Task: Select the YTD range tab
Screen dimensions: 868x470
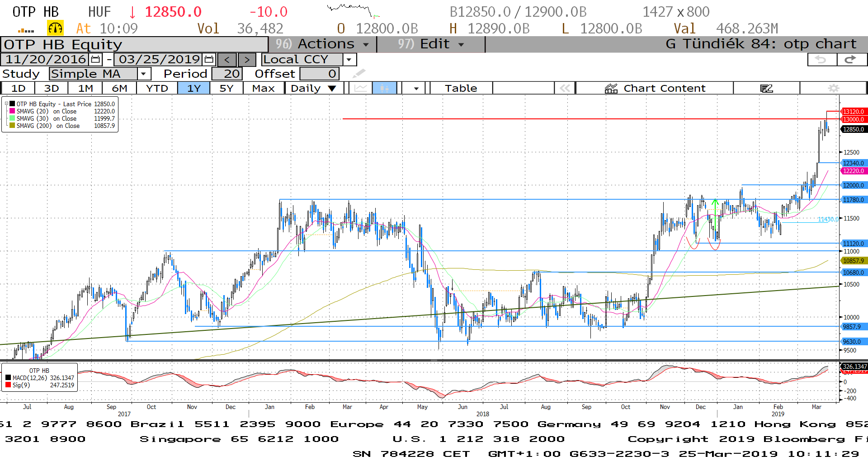Action: pyautogui.click(x=157, y=88)
